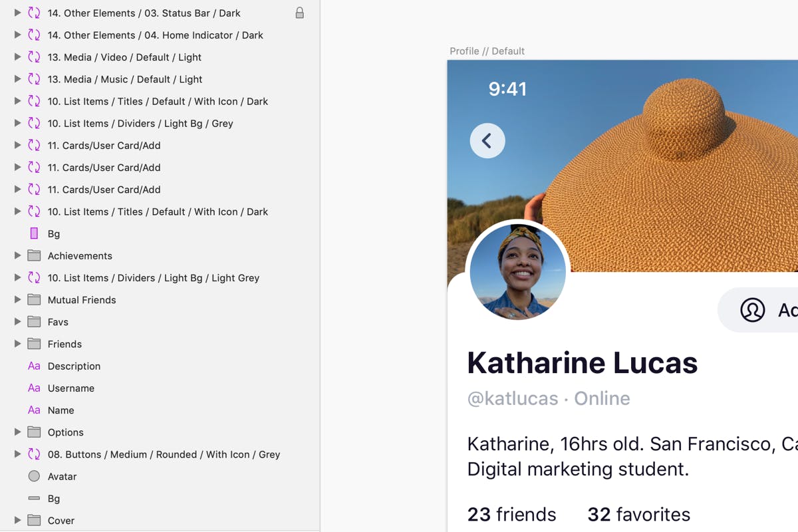Screen dimensions: 798x532
Task: Expand the Options group
Action: click(17, 432)
